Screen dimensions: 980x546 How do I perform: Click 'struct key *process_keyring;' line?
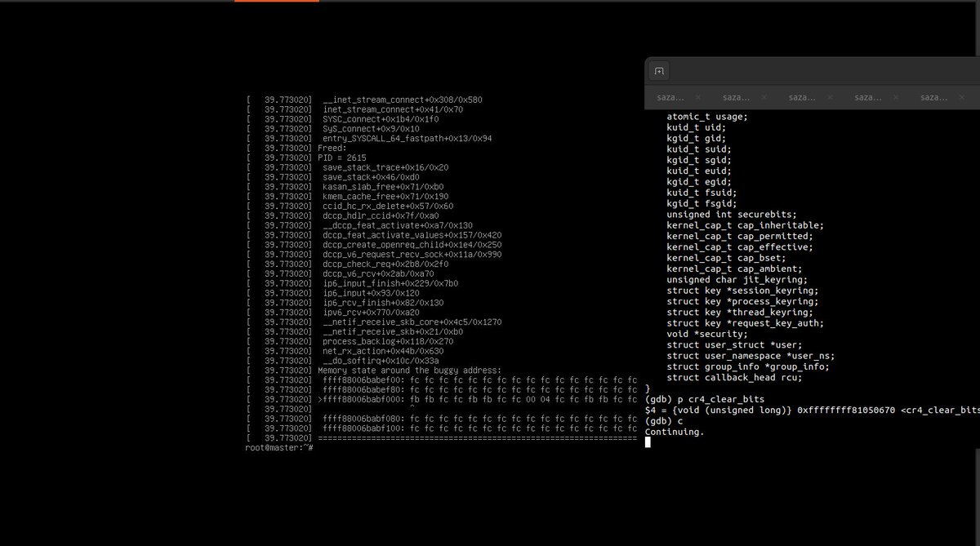(x=742, y=301)
